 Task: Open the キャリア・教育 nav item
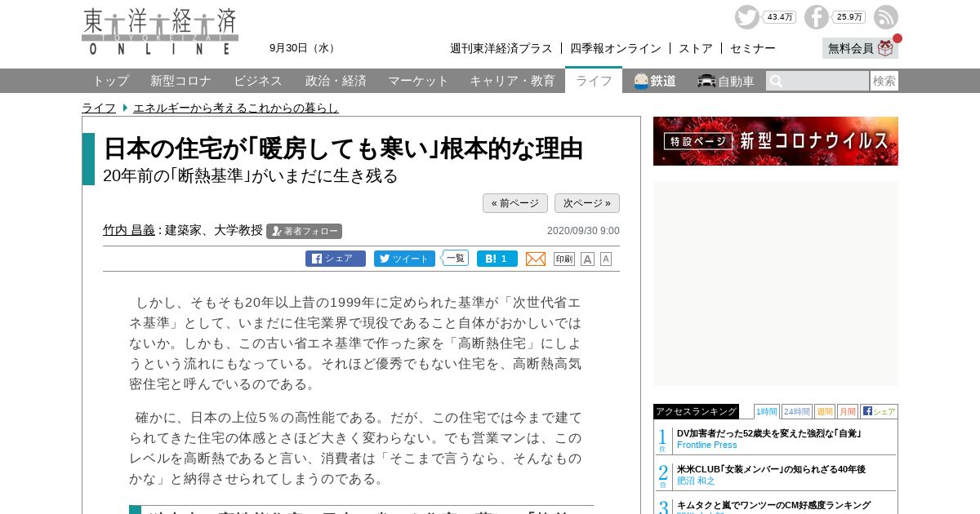click(x=512, y=81)
